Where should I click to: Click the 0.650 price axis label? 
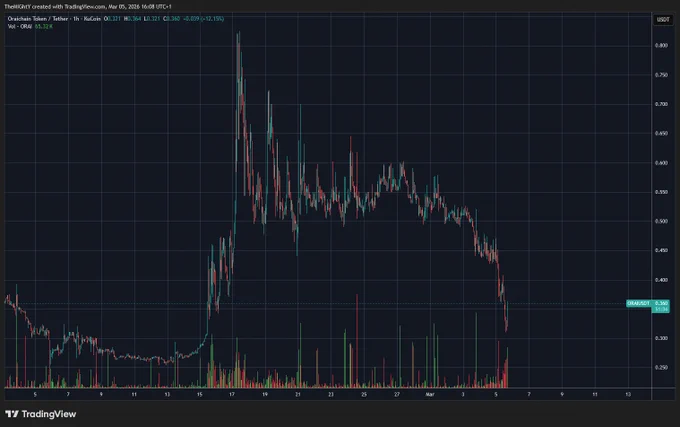point(661,133)
